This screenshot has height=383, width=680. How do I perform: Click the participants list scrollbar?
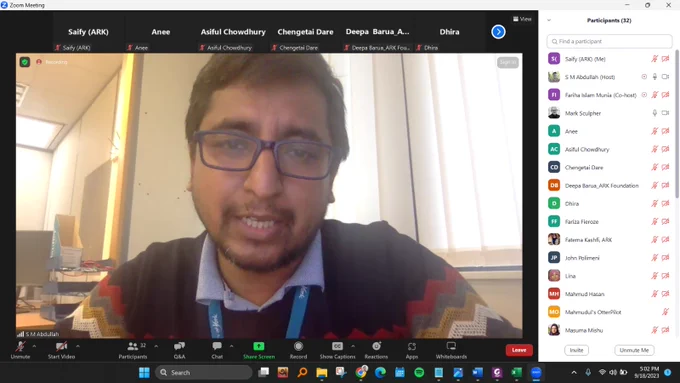click(x=677, y=124)
